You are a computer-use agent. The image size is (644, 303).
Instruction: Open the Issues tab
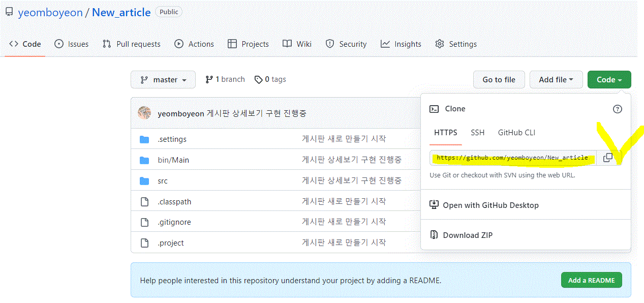click(71, 44)
